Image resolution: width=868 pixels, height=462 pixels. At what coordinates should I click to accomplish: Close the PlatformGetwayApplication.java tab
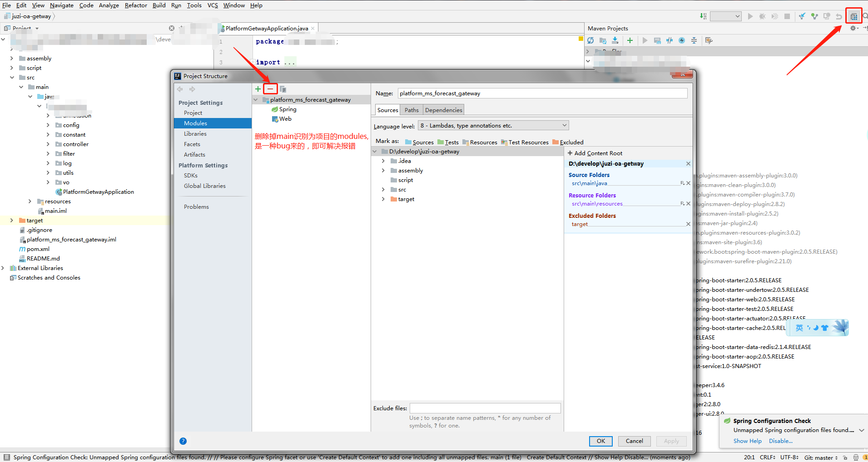click(x=312, y=28)
